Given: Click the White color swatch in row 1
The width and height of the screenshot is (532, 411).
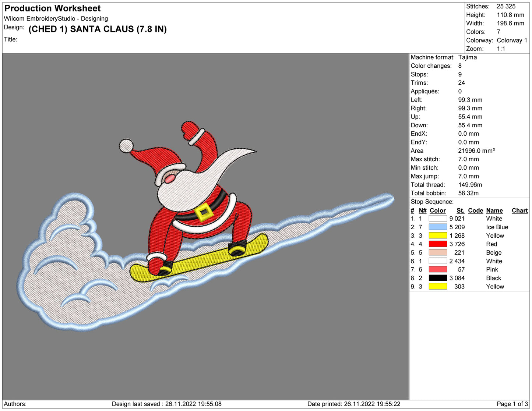Looking at the screenshot, I should coord(437,218).
